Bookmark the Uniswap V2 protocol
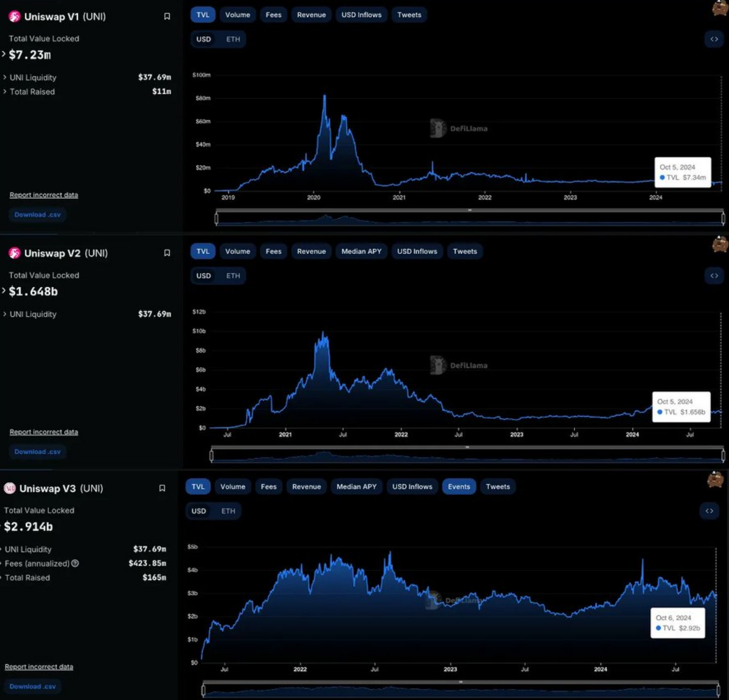This screenshot has width=729, height=700. 167,253
